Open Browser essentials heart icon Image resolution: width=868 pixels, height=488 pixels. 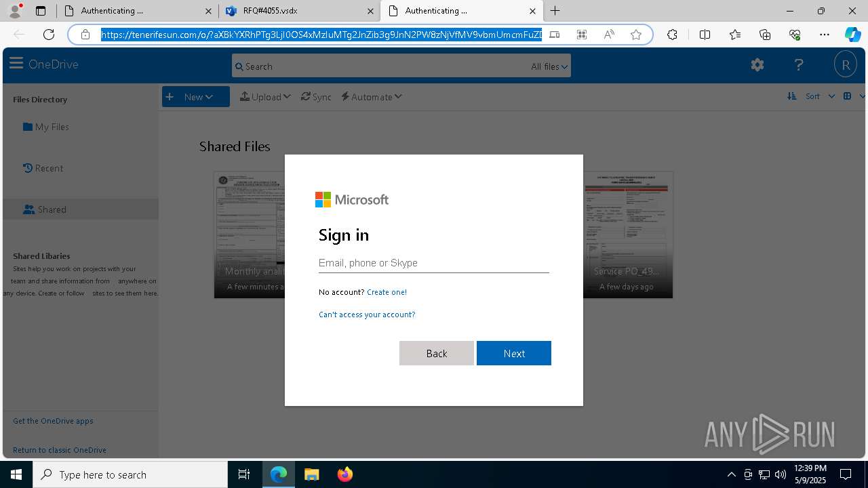[795, 35]
